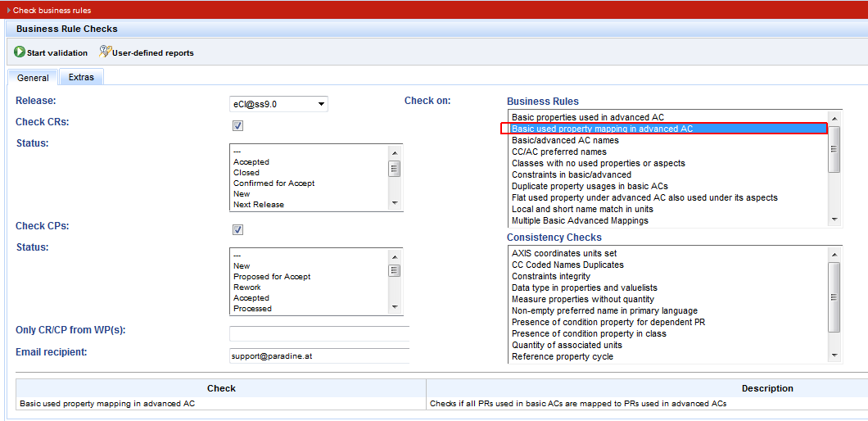
Task: Click the green Start validation icon
Action: (20, 52)
